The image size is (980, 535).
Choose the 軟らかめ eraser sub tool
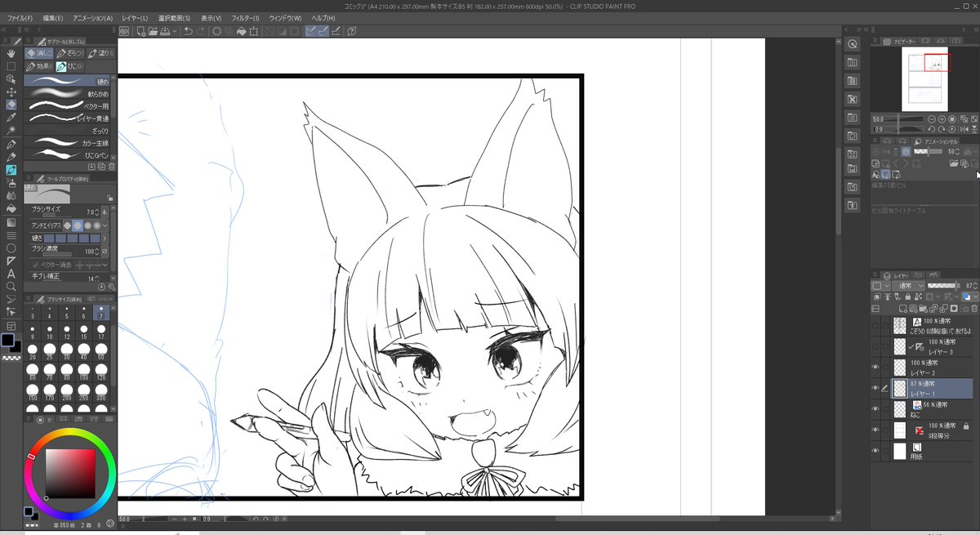(x=67, y=94)
